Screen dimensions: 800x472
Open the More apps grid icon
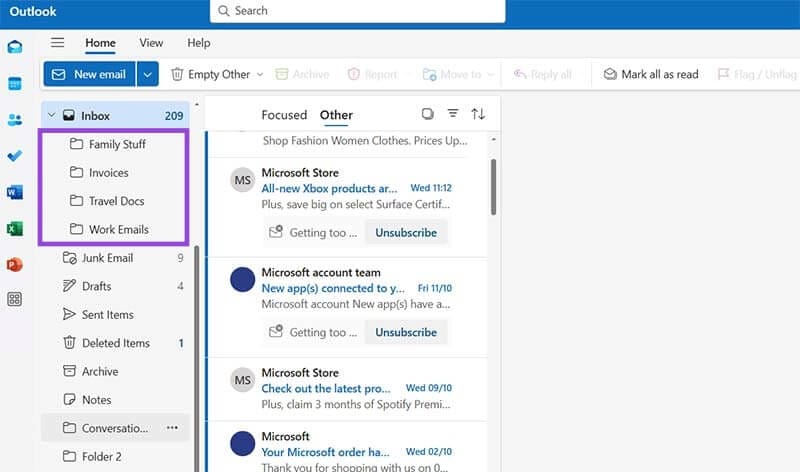[15, 299]
